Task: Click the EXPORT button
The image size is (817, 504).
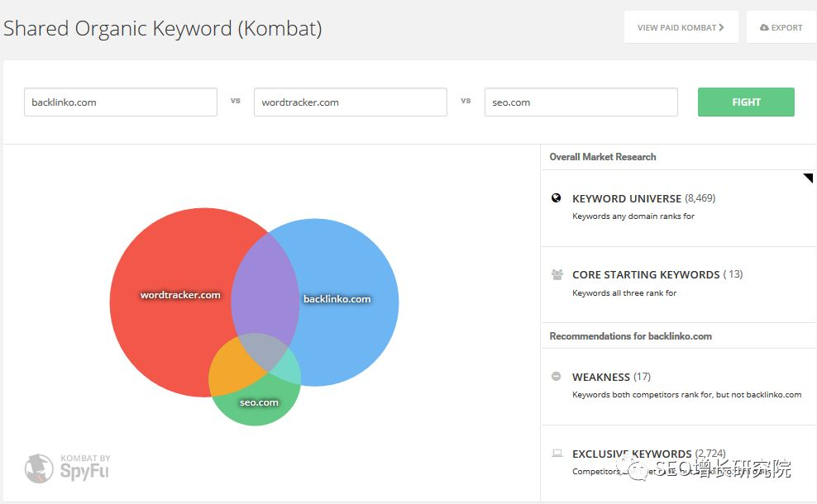Action: 781,27
